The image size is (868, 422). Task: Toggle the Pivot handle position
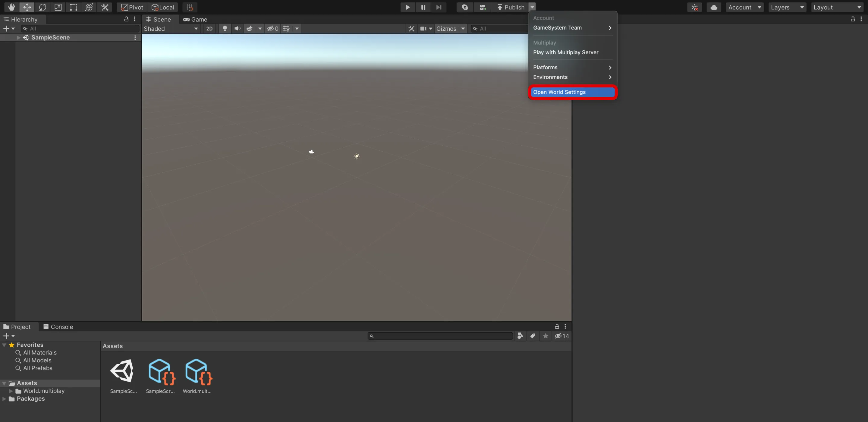coord(132,7)
